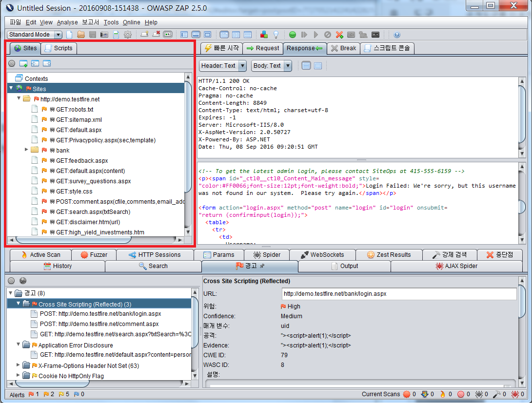Screen dimensions: 532x403
Task: Click the Break tab button
Action: [343, 48]
